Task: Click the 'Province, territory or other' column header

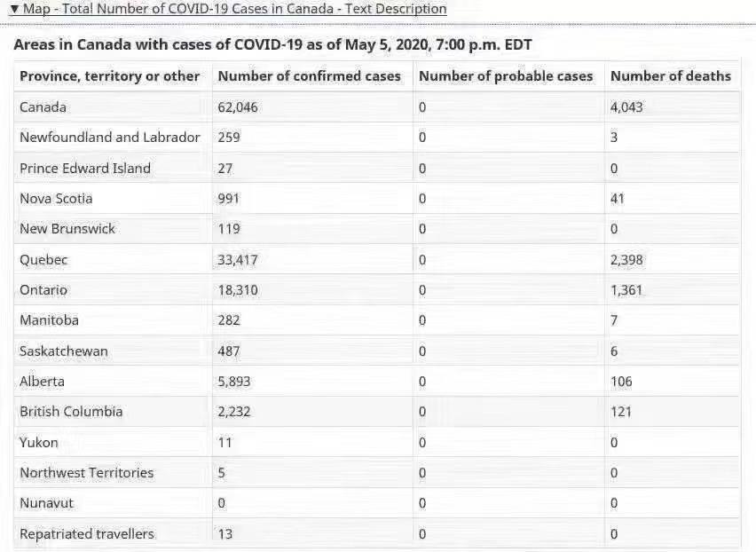Action: coord(110,76)
